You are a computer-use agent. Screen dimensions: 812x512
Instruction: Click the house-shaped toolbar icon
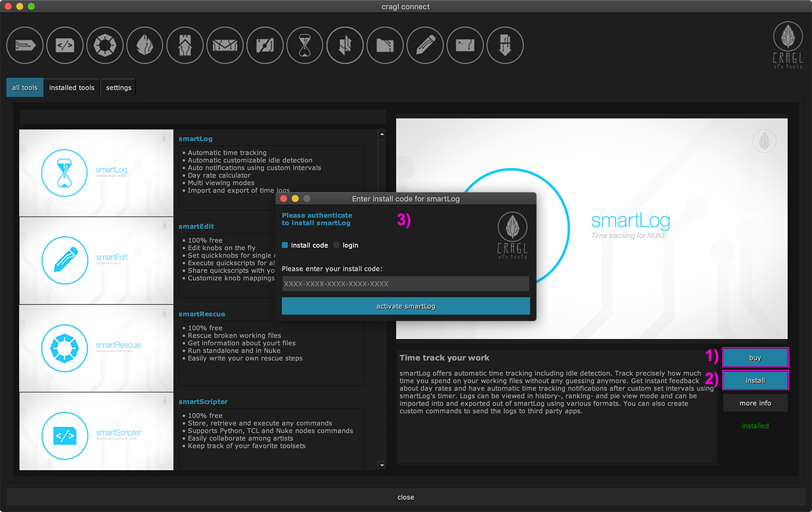point(185,45)
